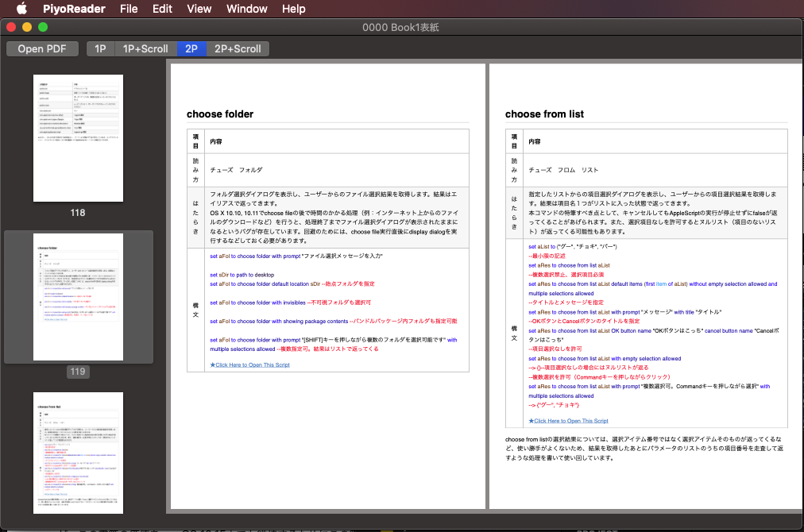This screenshot has width=804, height=532.
Task: Show the Help menu
Action: [x=293, y=9]
